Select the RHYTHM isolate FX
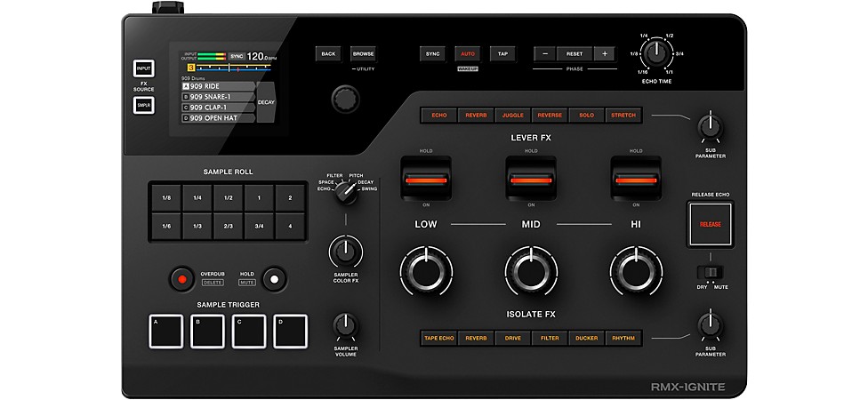This screenshot has height=400, width=868. [x=623, y=338]
